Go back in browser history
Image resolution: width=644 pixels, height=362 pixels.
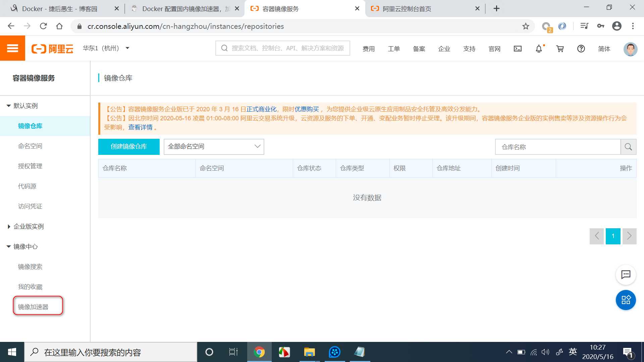tap(11, 26)
